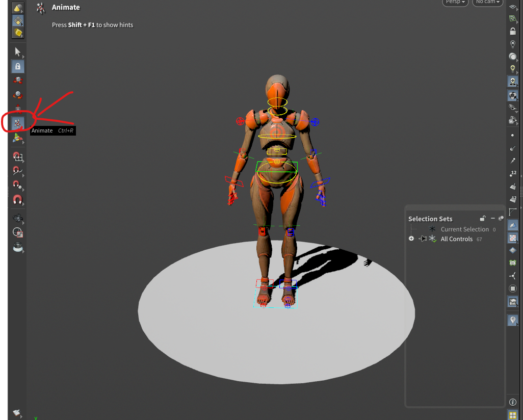Open the info icon at bottom right
This screenshot has width=523, height=420.
(513, 402)
